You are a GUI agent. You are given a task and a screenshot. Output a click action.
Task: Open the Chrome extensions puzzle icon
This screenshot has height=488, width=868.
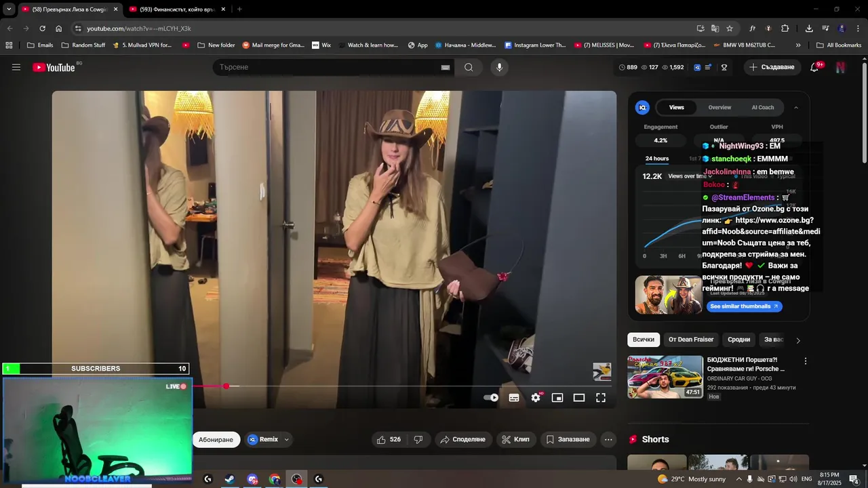click(x=785, y=28)
